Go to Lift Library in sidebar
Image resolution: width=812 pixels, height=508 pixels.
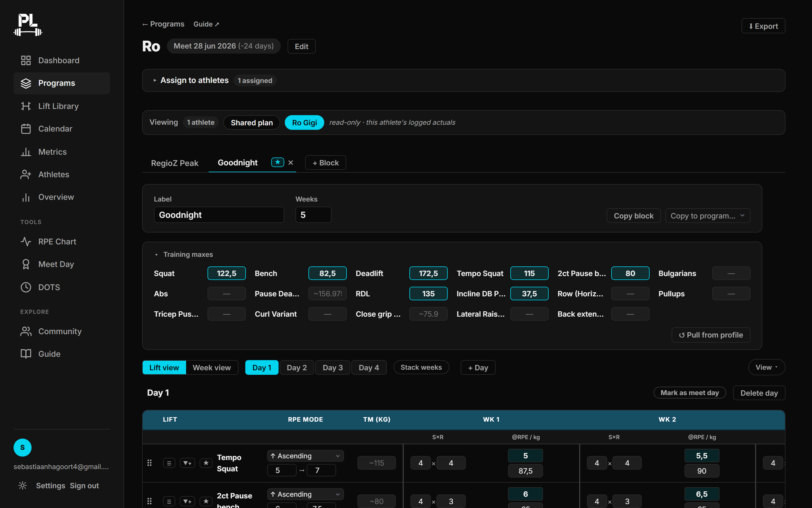(61, 106)
